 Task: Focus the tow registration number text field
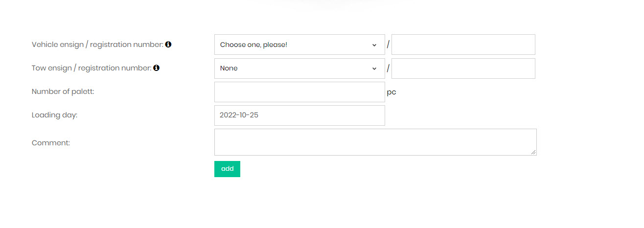pos(463,68)
